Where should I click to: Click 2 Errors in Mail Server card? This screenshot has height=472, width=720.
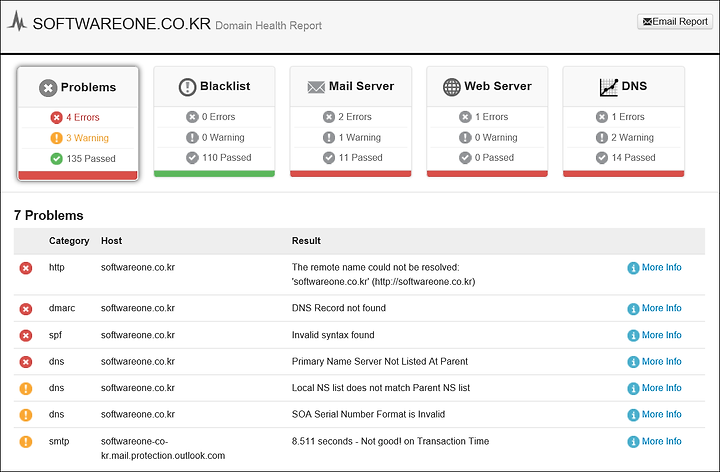click(x=355, y=117)
